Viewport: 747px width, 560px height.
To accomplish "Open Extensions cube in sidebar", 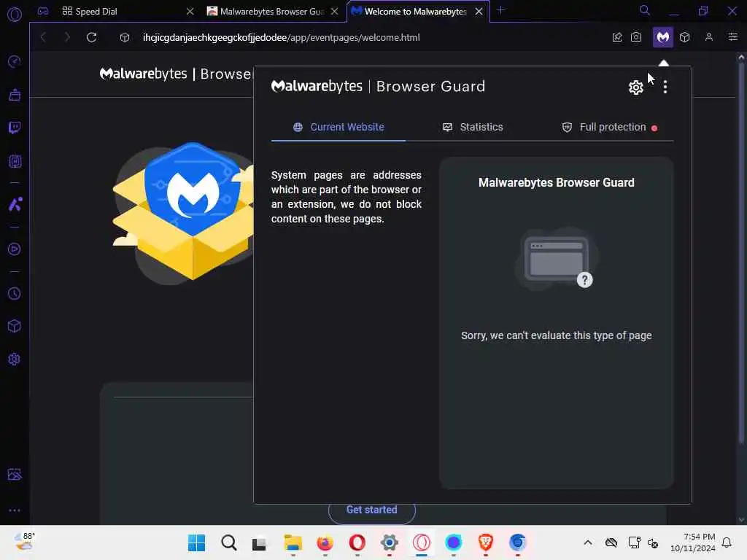I will click(x=15, y=326).
